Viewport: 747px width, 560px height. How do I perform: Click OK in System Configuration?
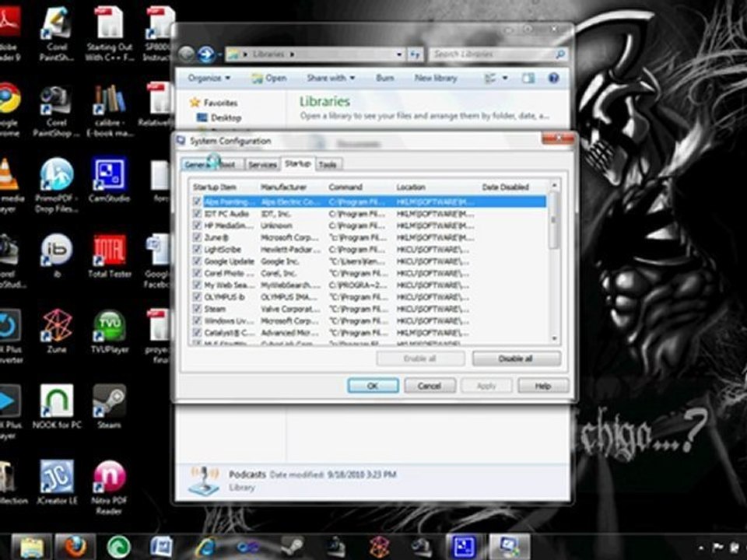pos(373,386)
